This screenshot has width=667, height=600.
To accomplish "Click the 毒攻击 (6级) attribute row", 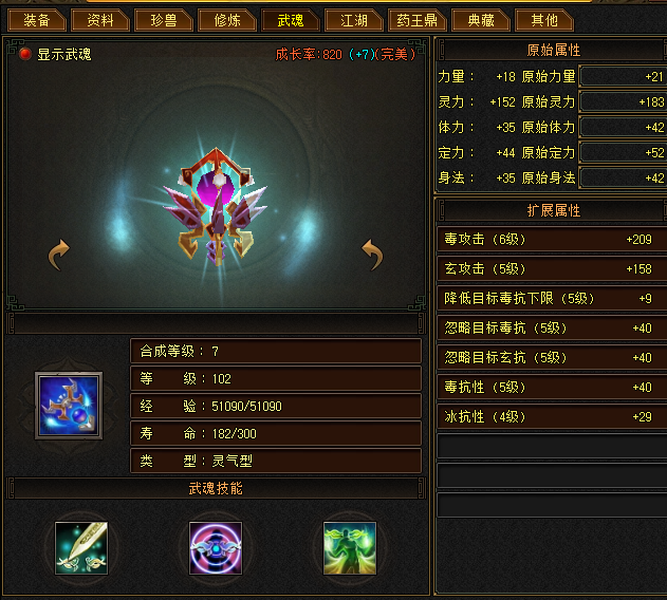I will pyautogui.click(x=552, y=239).
